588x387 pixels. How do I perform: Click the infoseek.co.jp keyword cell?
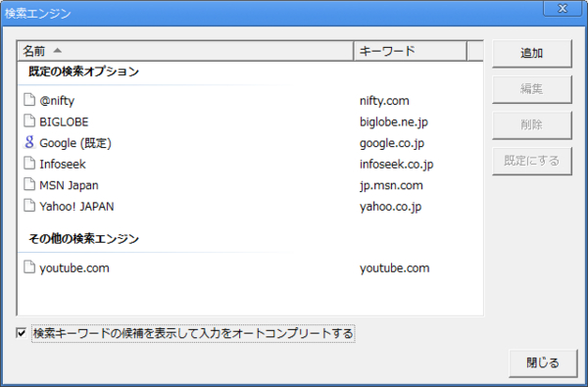coord(396,165)
